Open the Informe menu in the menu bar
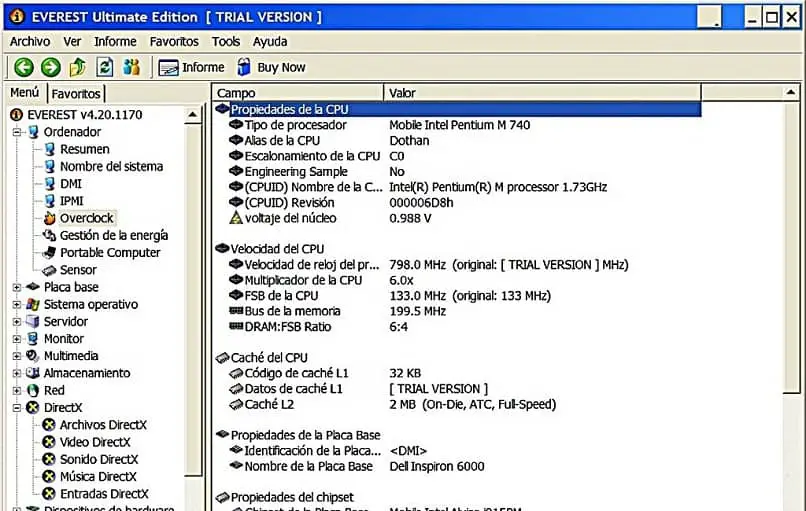The image size is (806, 511). tap(115, 42)
